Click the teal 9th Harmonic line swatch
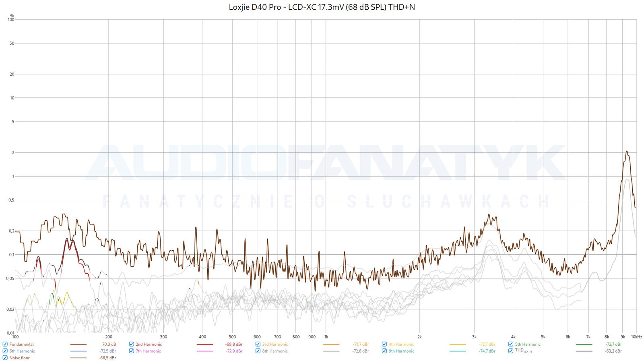 click(458, 351)
